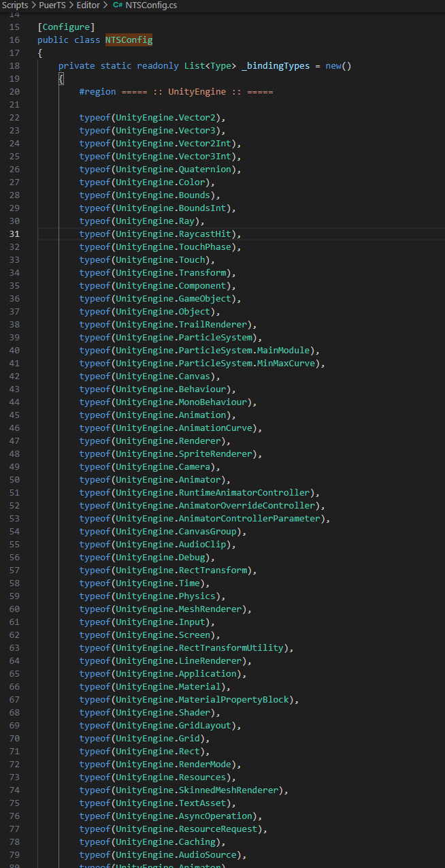The width and height of the screenshot is (445, 868).
Task: Click line number 18 in the gutter
Action: 15,66
